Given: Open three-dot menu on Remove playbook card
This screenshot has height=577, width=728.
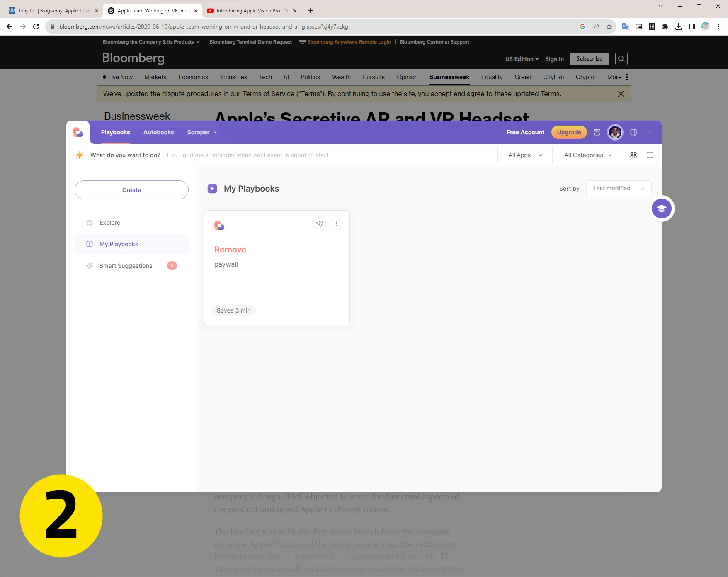Looking at the screenshot, I should pyautogui.click(x=336, y=224).
